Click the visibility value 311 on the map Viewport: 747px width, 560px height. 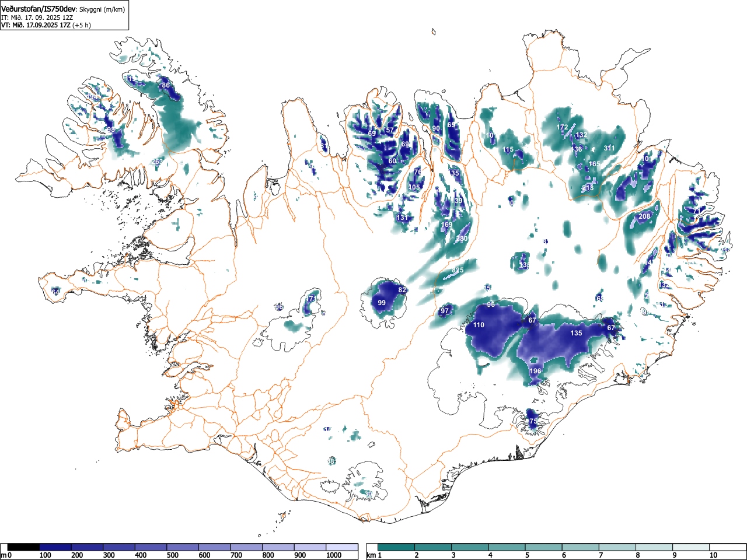609,148
